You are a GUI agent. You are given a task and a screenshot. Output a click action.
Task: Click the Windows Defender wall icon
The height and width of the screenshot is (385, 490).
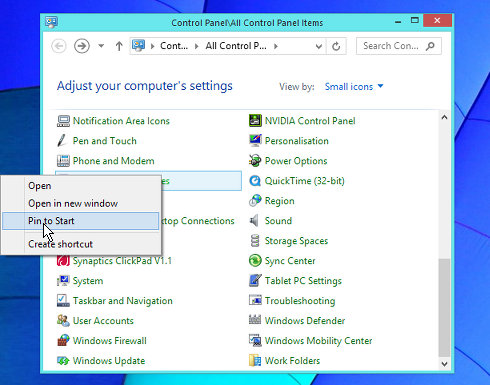(x=255, y=320)
